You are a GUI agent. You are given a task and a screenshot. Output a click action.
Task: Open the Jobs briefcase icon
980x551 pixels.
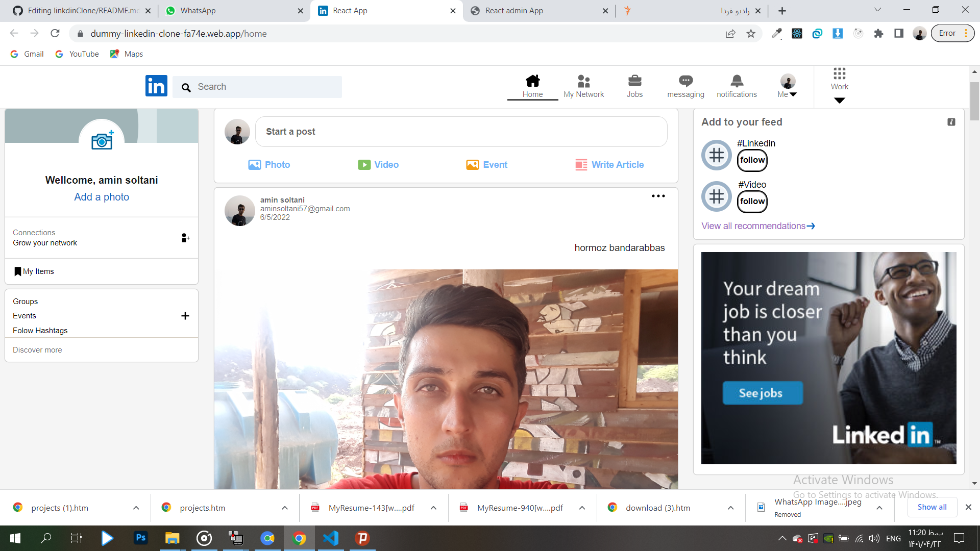[x=634, y=81]
